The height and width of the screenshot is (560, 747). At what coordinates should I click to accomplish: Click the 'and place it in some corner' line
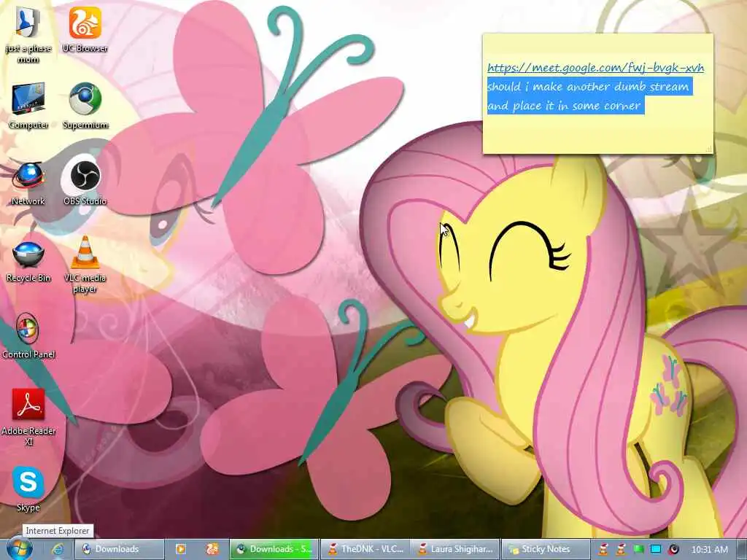[x=564, y=106]
